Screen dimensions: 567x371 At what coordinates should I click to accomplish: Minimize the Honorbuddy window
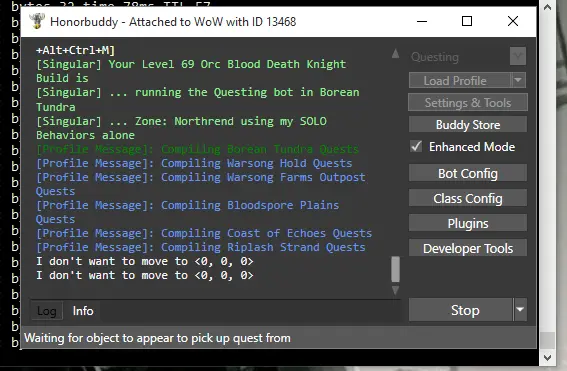point(422,21)
